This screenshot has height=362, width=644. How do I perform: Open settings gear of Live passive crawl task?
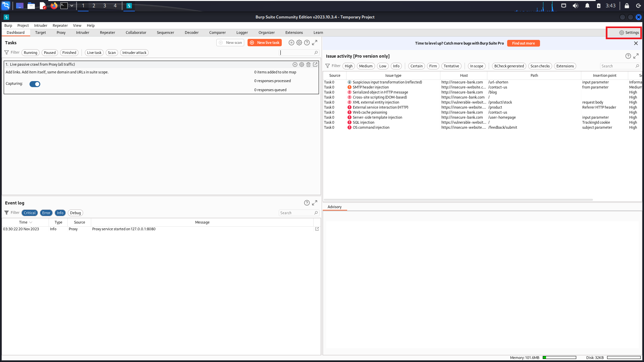click(x=302, y=64)
